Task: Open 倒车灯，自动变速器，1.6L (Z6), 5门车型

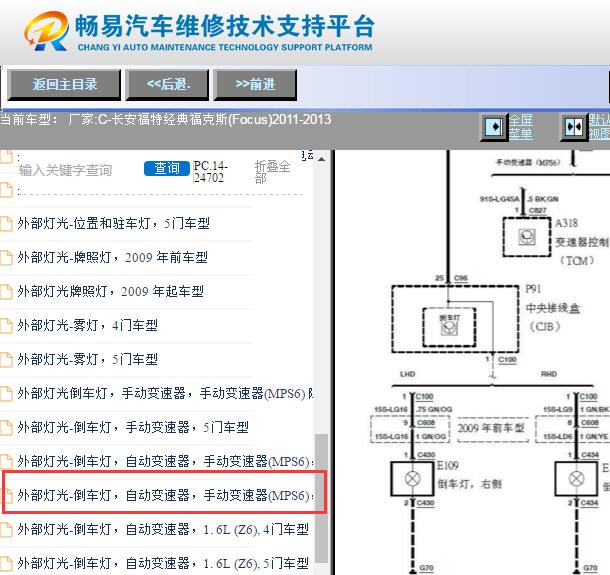Action: click(x=163, y=563)
